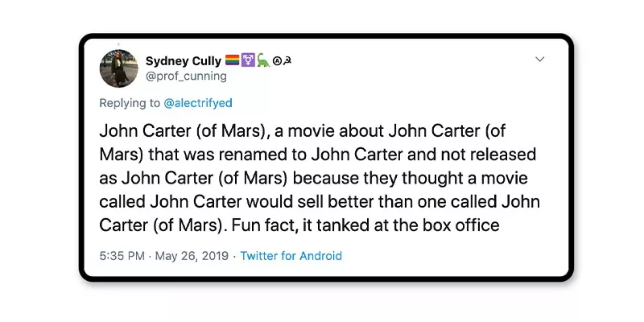Click the 'Replying to' label
Screen dimensions: 644x322
click(x=130, y=103)
